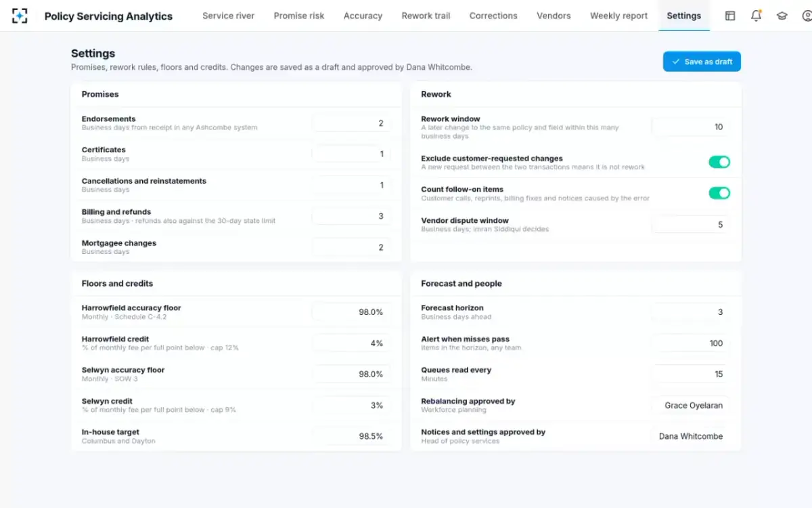Edit Rebalancing approved by Grace Oyelaran field
Image resolution: width=812 pixels, height=508 pixels.
coord(691,406)
